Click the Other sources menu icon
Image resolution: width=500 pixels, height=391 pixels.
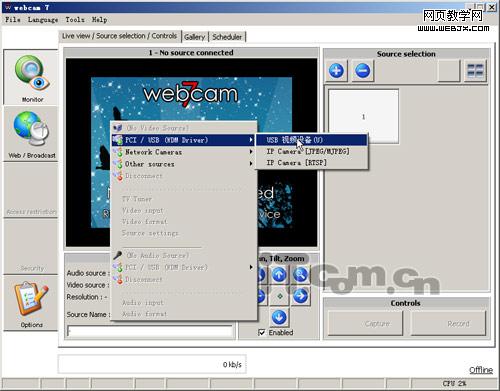[x=118, y=164]
